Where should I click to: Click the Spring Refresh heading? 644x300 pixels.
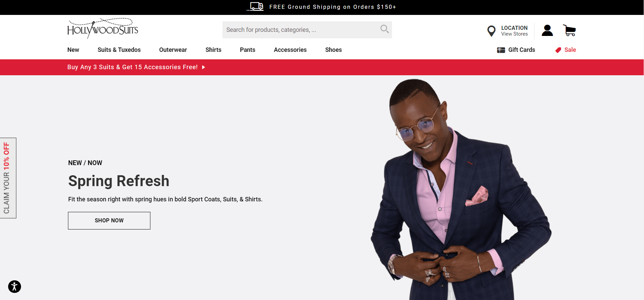(119, 181)
